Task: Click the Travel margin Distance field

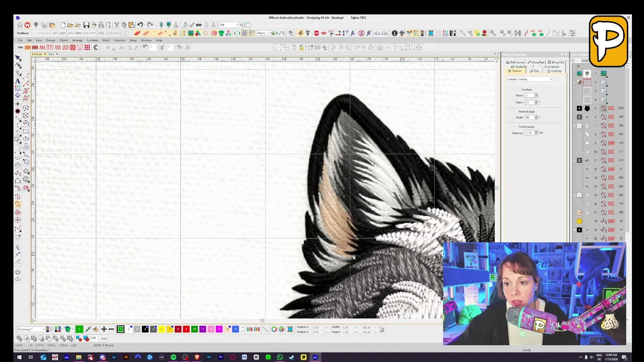Action: tap(529, 133)
